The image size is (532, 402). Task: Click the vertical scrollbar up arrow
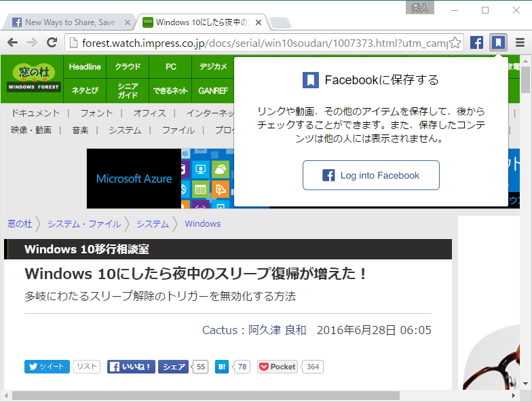(x=525, y=61)
